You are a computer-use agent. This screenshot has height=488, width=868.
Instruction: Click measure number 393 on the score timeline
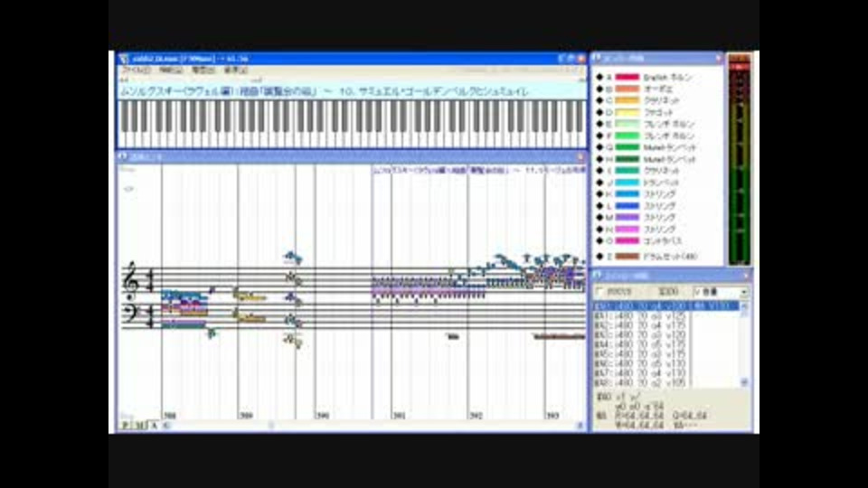click(552, 415)
